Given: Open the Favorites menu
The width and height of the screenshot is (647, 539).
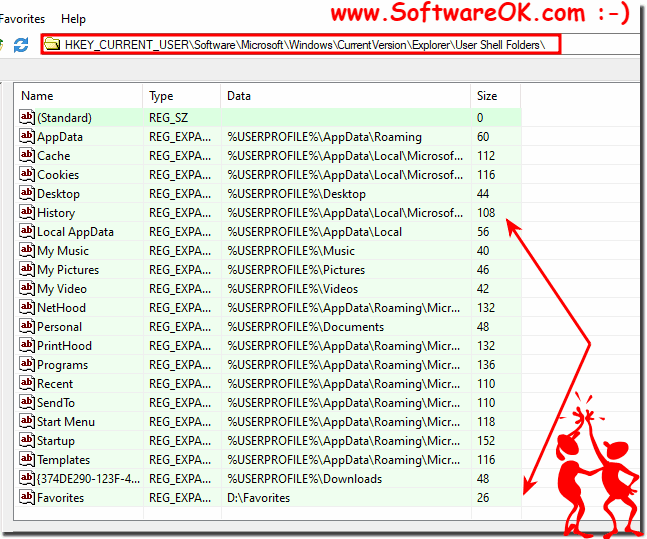Looking at the screenshot, I should click(22, 19).
